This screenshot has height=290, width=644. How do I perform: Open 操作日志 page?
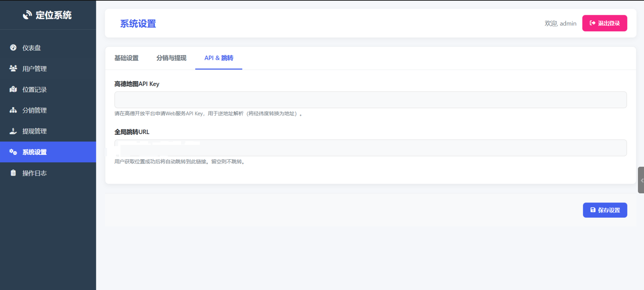point(48,173)
